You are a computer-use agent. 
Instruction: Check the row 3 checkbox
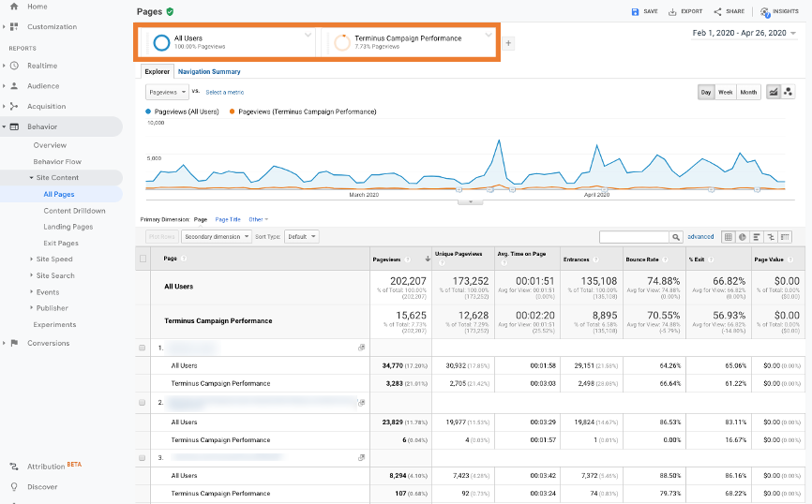pos(143,458)
